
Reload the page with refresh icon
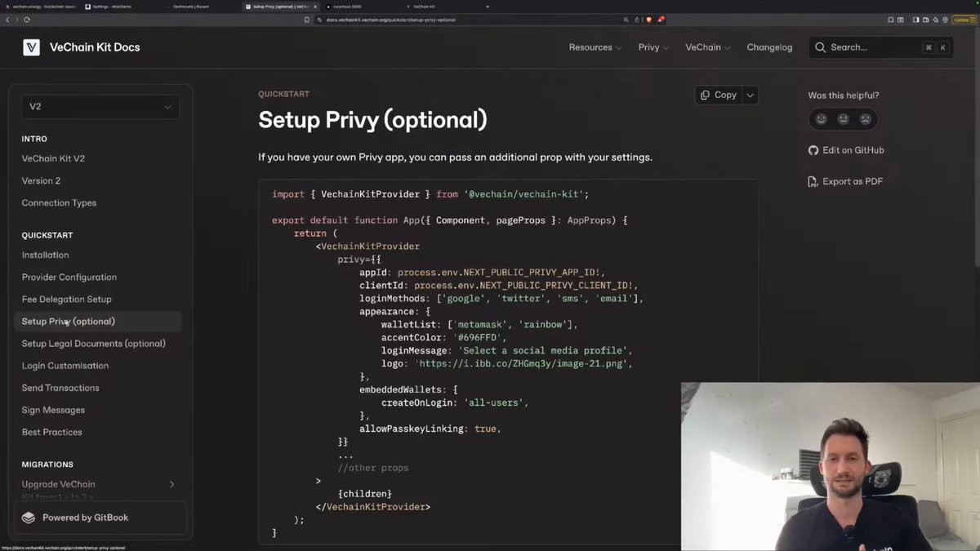[27, 20]
